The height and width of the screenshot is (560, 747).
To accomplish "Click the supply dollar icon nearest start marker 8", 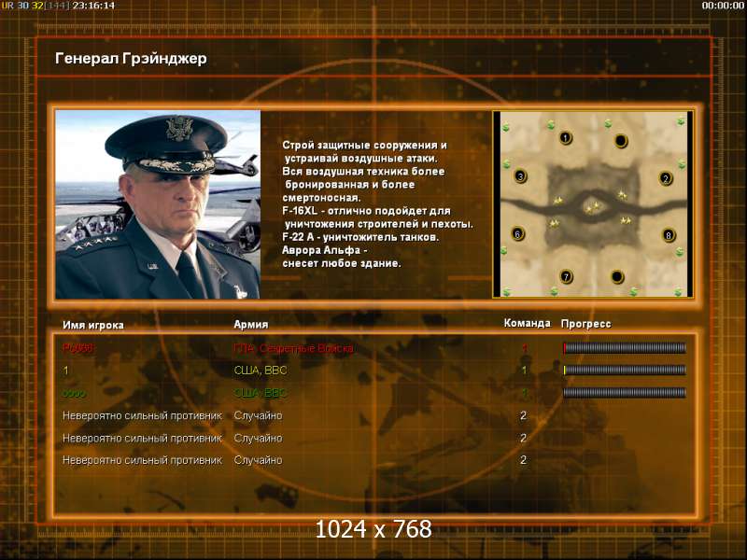I will click(680, 251).
